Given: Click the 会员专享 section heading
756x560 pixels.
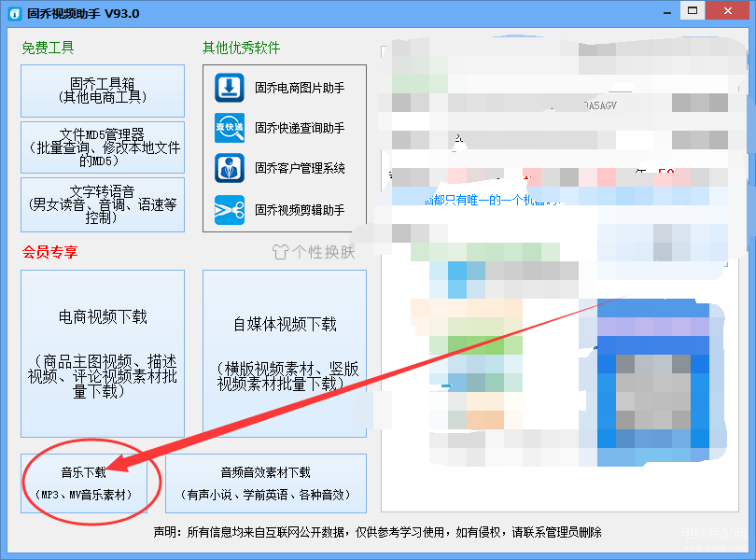Looking at the screenshot, I should tap(49, 252).
